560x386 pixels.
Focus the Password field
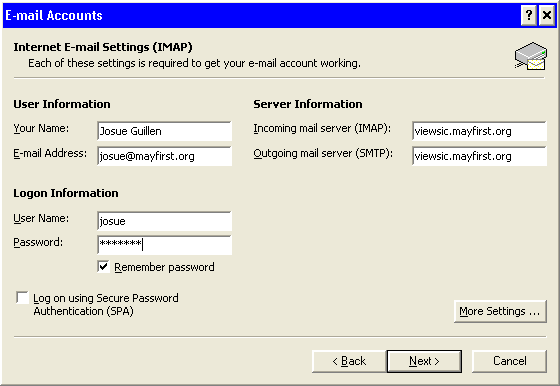[x=164, y=245]
